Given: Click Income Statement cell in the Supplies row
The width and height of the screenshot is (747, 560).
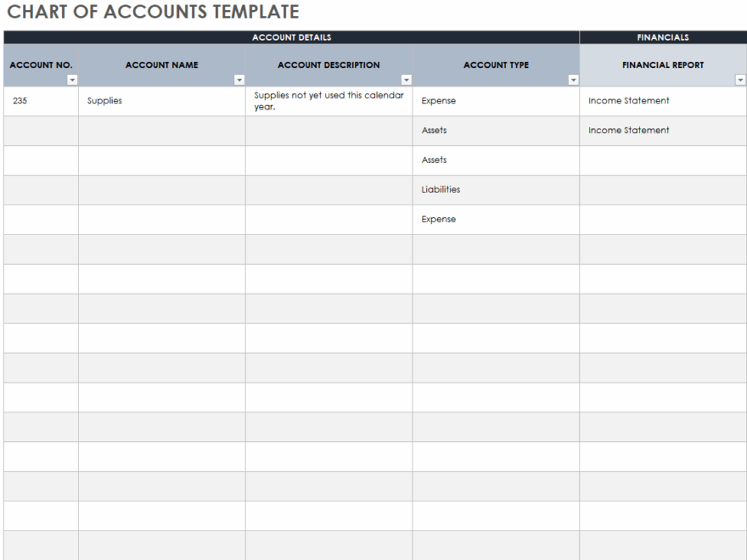Looking at the screenshot, I should 628,101.
